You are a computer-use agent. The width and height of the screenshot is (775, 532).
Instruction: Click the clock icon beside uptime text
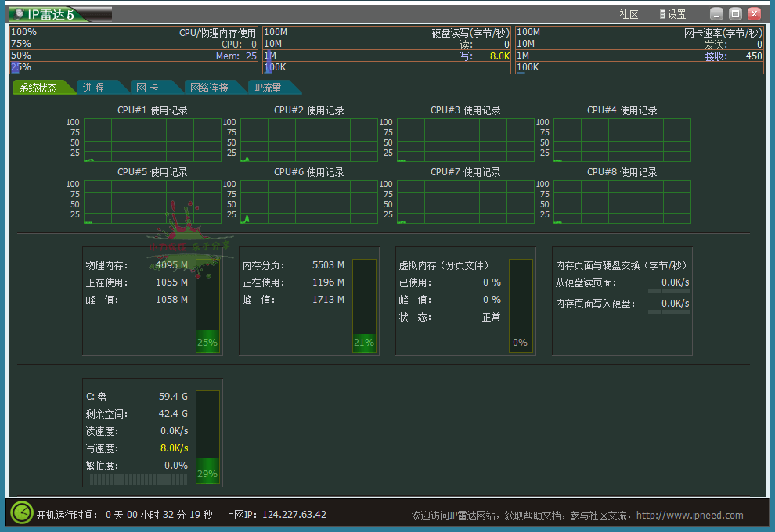pyautogui.click(x=21, y=514)
